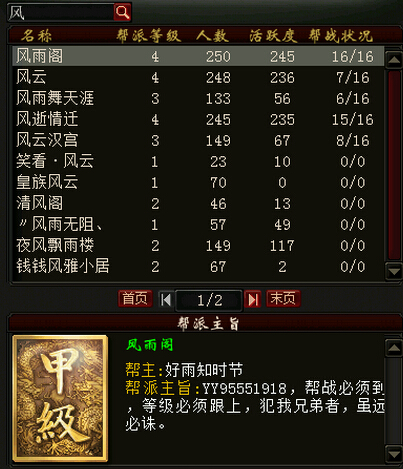The width and height of the screenshot is (403, 469).
Task: Go to next page arrow icon
Action: tap(252, 299)
